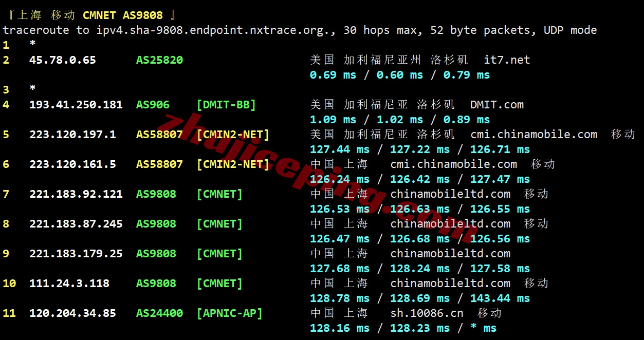Select the [APNIC-AP] tag
644x340 pixels.
230,313
